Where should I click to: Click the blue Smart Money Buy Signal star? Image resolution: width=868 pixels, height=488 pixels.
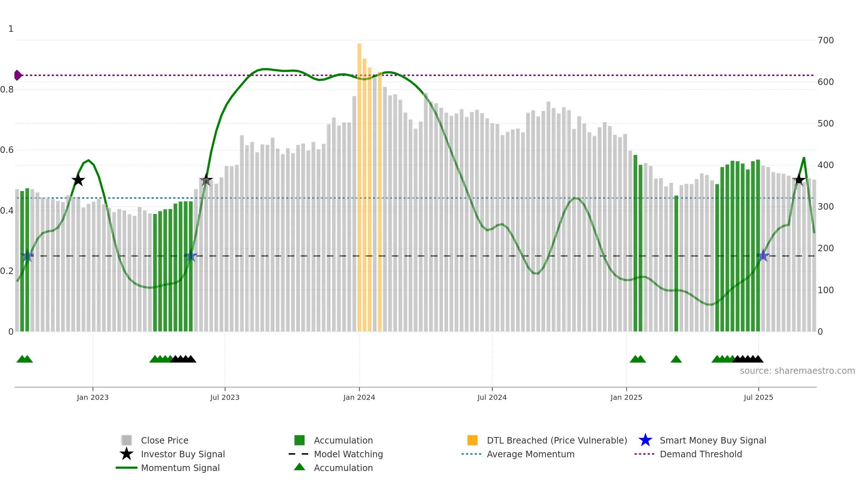point(645,440)
